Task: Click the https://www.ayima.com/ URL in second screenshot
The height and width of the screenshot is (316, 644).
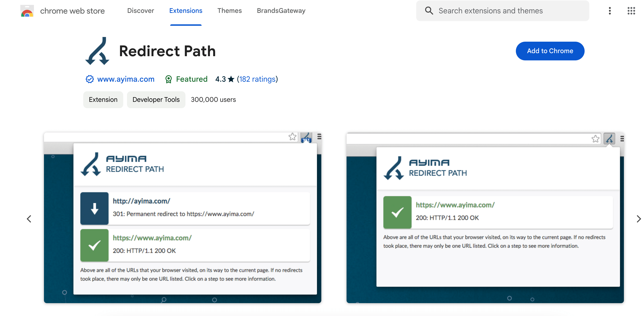Action: point(455,205)
